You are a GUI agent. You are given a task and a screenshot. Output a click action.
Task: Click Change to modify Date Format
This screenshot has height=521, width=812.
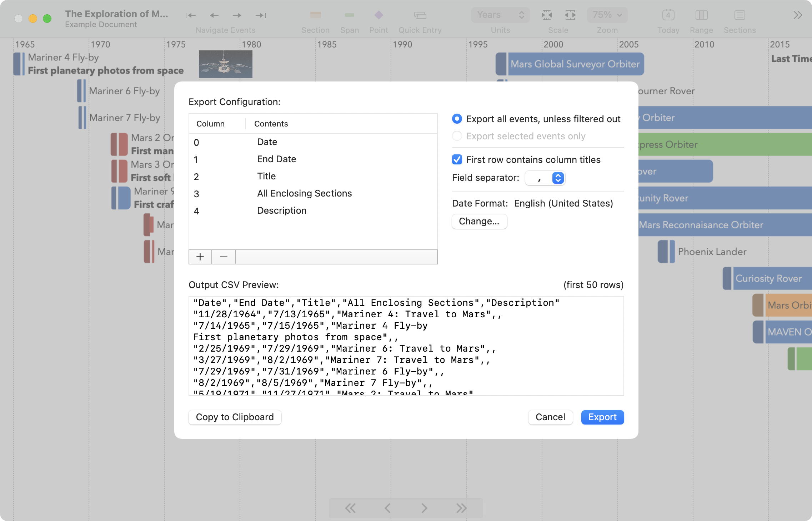coord(479,221)
